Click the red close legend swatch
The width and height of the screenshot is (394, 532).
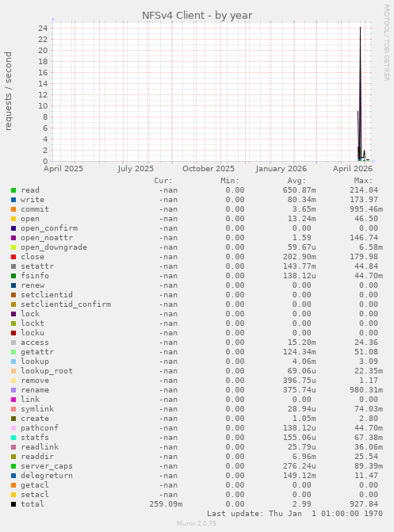(13, 257)
